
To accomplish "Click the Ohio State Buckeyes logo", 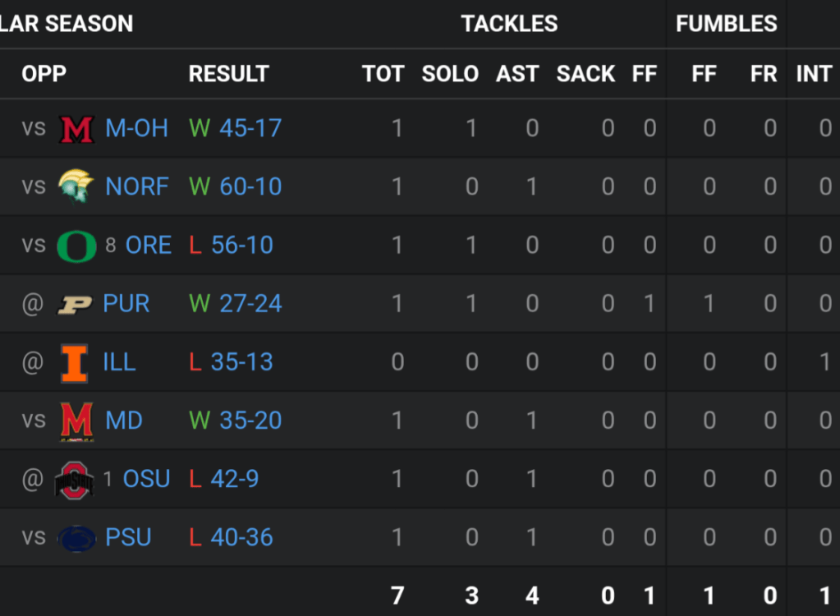I will 74,480.
